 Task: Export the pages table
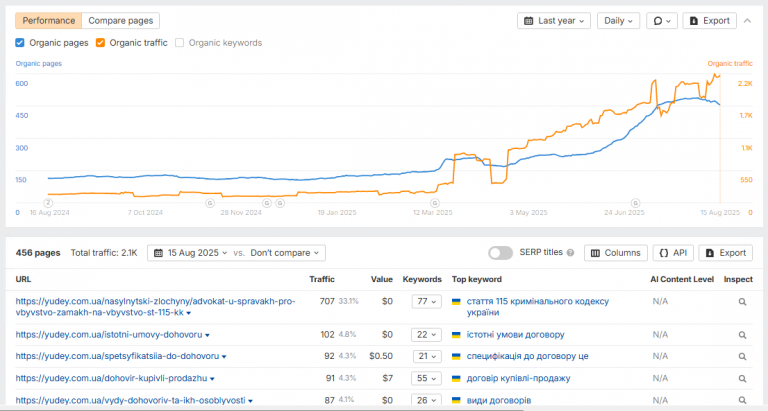(725, 253)
